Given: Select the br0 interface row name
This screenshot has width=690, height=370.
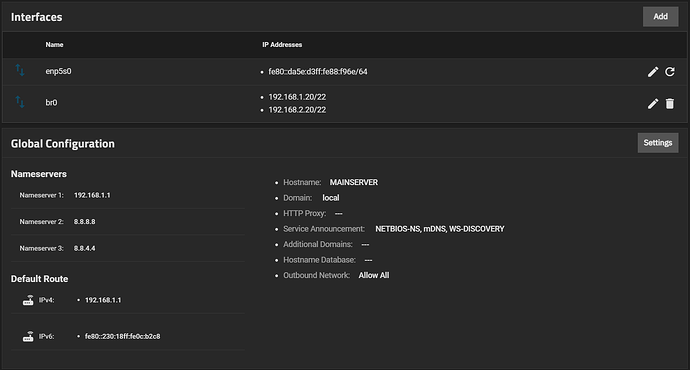Looking at the screenshot, I should point(51,103).
